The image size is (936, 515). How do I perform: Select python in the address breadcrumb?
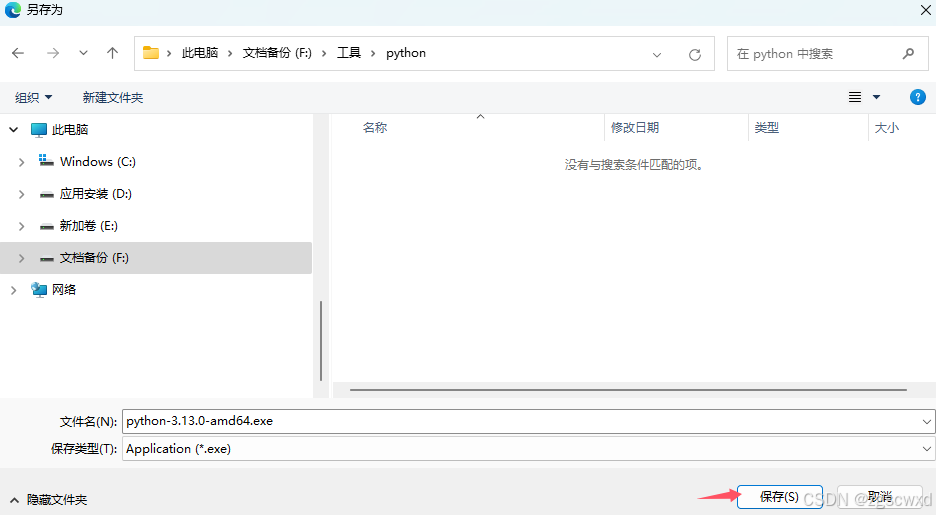click(406, 53)
